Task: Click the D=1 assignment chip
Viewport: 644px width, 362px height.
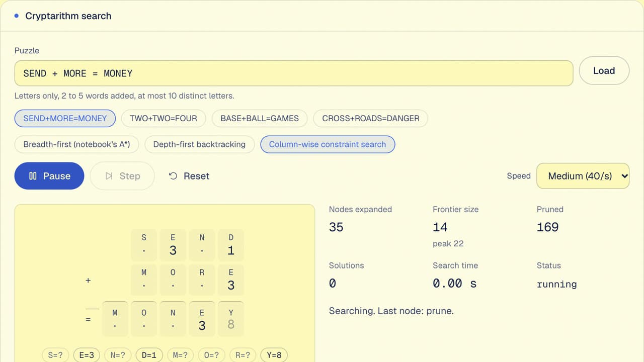Action: pos(149,355)
